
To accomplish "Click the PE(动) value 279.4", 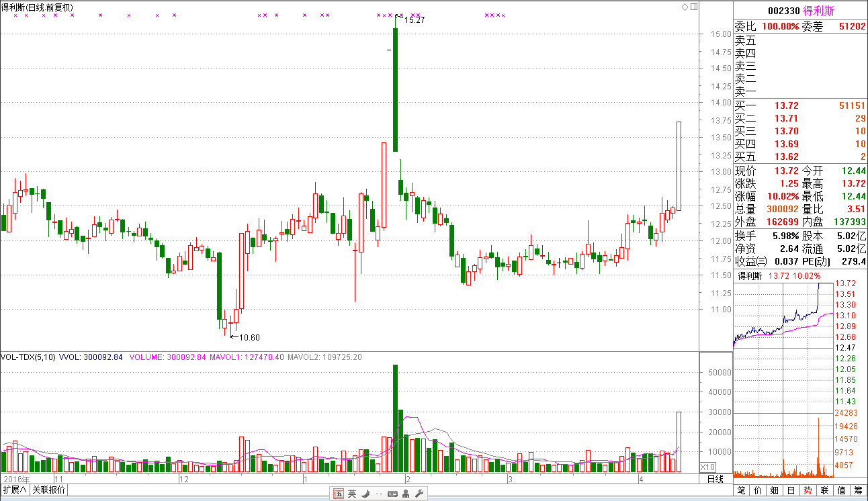I will pyautogui.click(x=854, y=261).
